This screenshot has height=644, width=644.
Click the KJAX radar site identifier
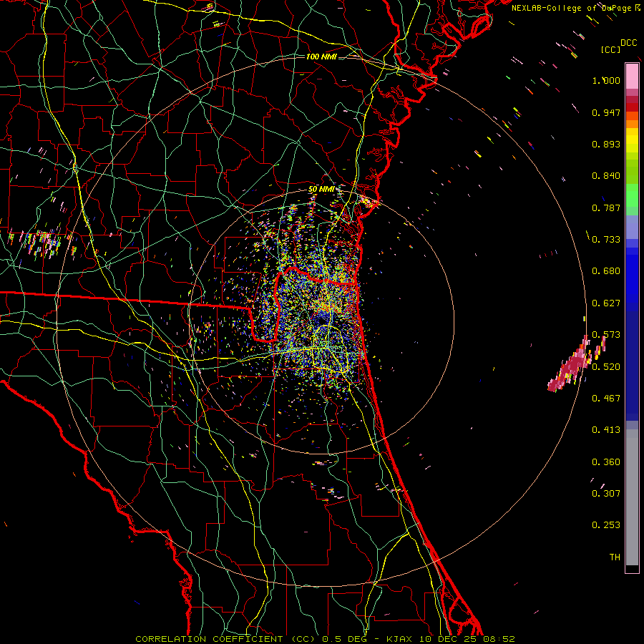point(401,639)
